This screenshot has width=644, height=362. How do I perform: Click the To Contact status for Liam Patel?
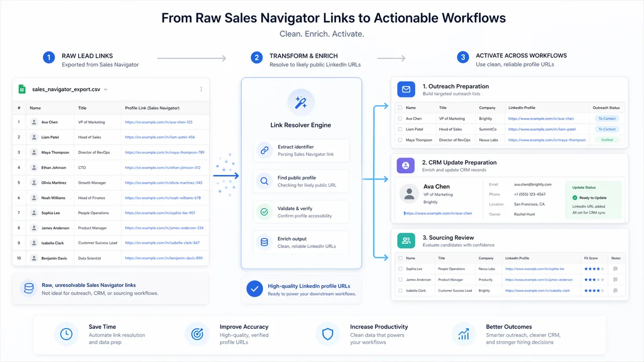click(606, 129)
